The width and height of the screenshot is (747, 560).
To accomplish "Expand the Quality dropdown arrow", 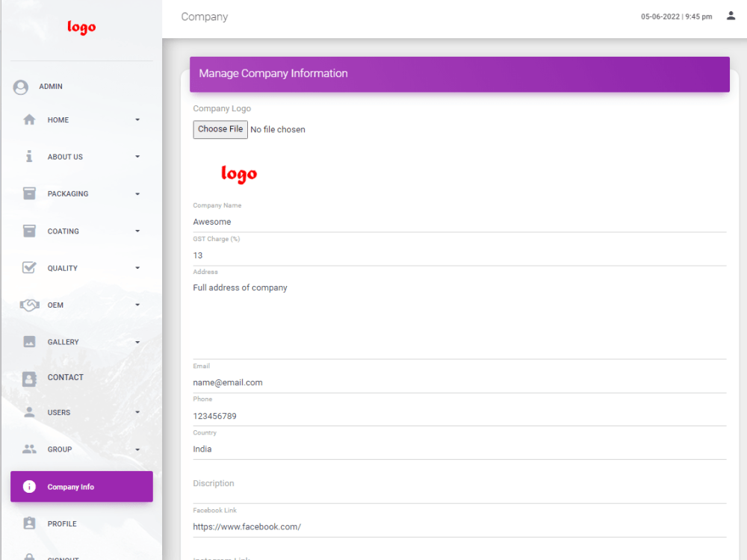I will click(x=137, y=267).
